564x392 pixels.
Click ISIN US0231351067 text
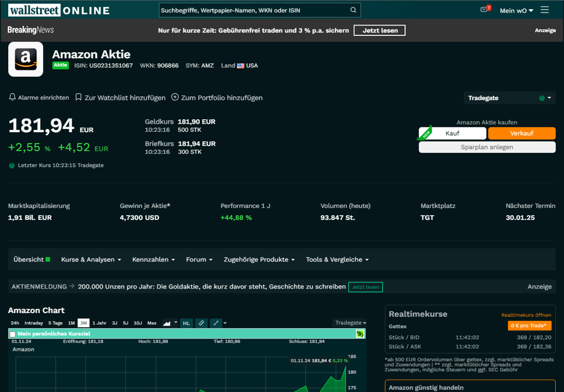[x=103, y=66]
